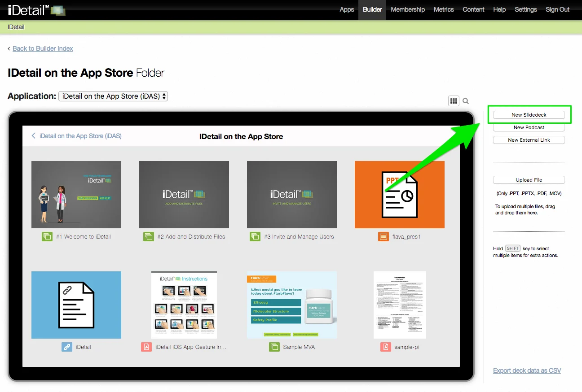
Task: Open search with magnifier icon
Action: (466, 101)
